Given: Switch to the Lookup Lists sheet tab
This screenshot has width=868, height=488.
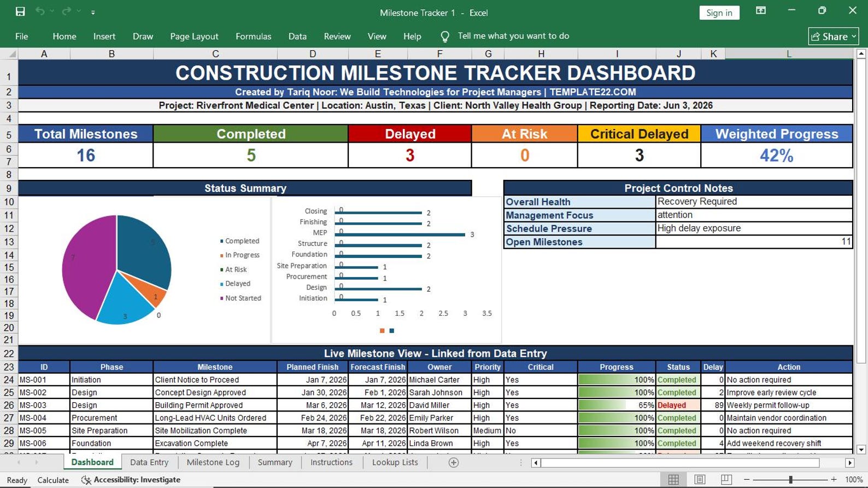Looking at the screenshot, I should (x=395, y=462).
